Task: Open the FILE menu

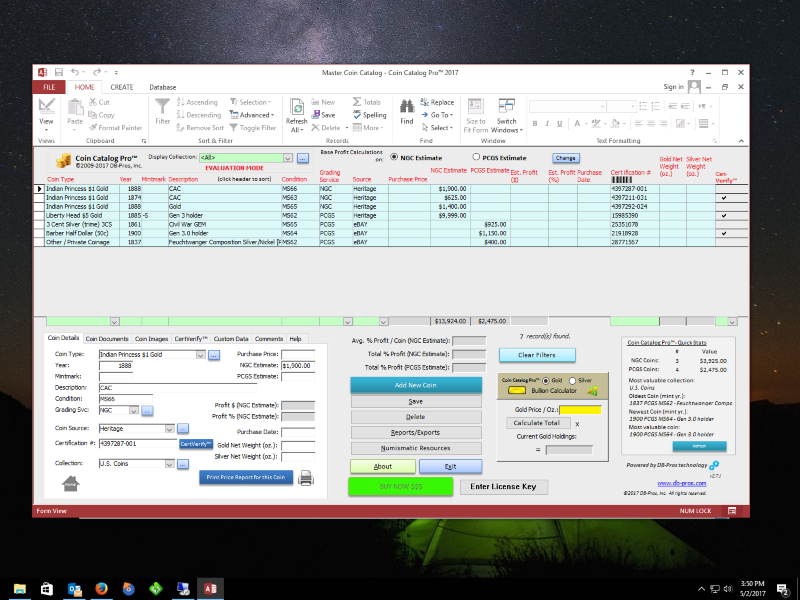Action: click(49, 87)
